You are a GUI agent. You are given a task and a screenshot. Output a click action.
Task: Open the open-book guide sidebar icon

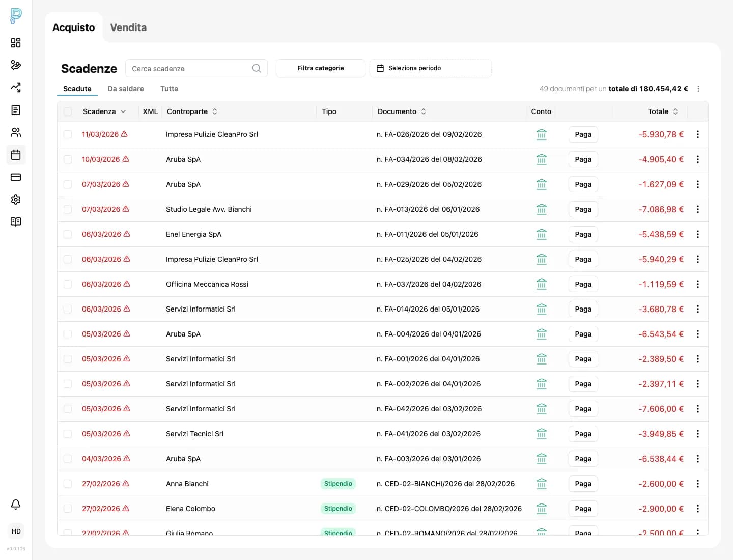click(16, 222)
